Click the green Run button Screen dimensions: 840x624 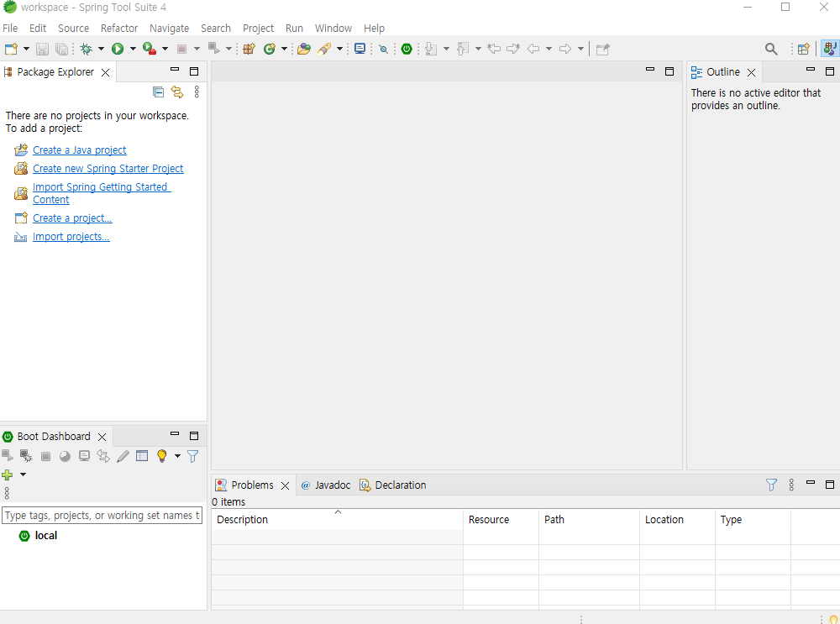(x=118, y=49)
